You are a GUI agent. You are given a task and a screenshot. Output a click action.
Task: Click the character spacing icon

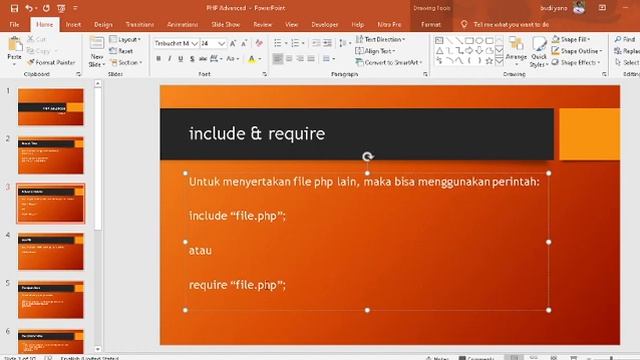[x=214, y=59]
